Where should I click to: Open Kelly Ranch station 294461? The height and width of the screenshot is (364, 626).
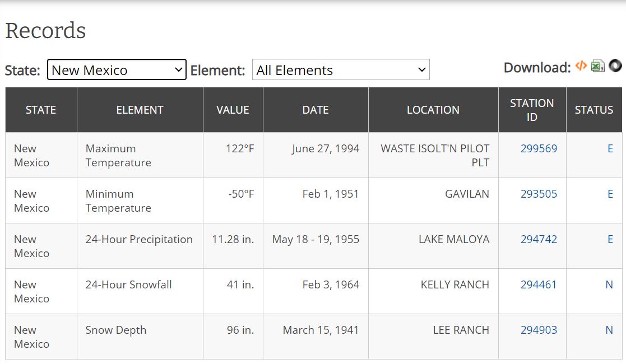click(539, 284)
